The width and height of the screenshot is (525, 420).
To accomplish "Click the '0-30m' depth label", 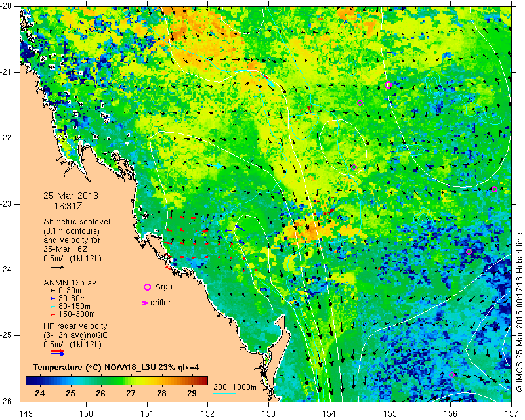I will [x=70, y=291].
